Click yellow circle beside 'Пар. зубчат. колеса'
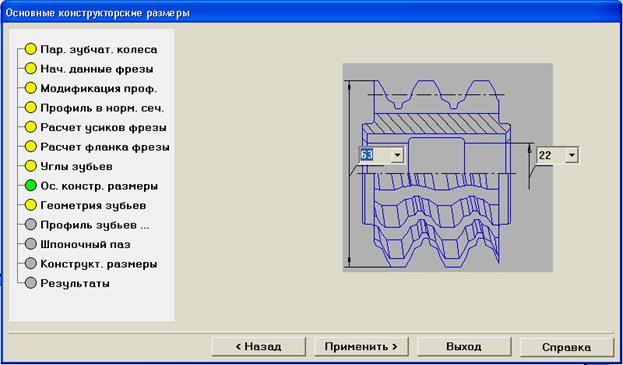Viewport: 623px width, 365px height. (31, 49)
